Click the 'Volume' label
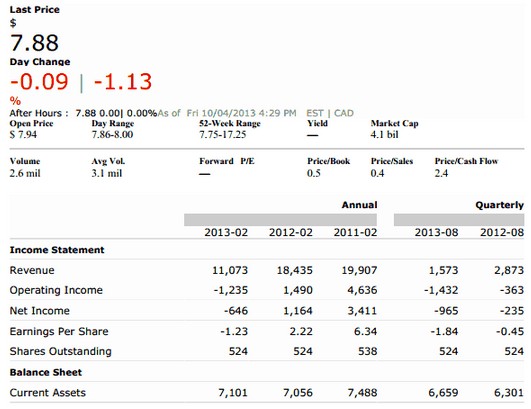Viewport: 531px width, 409px height. tap(25, 161)
